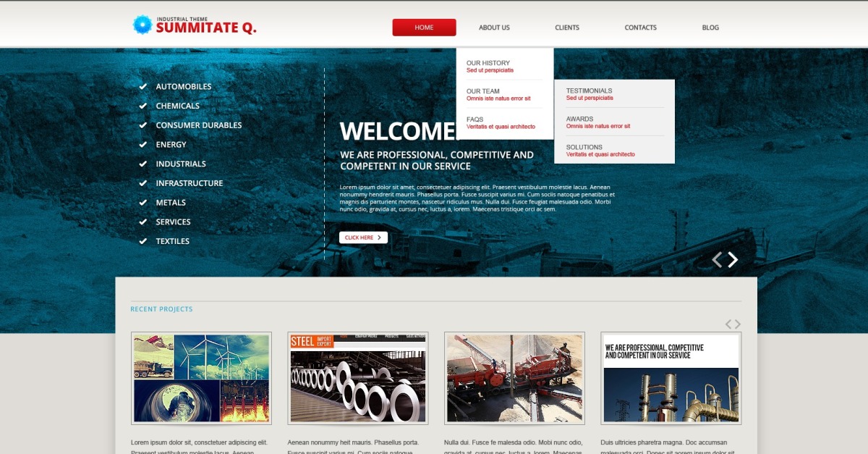Click checkmark icon beside Textiles
Viewport: 868px width, 454px height.
point(143,241)
